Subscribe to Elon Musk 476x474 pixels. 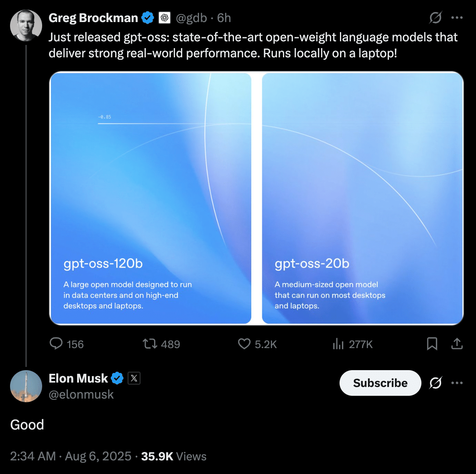pos(380,383)
